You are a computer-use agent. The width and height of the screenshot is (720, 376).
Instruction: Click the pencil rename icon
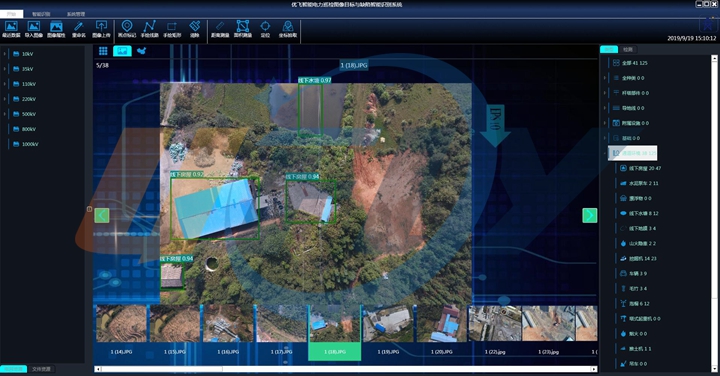tap(79, 26)
